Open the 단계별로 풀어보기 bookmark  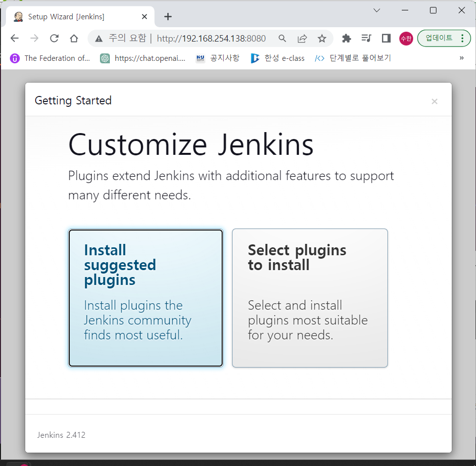pos(353,58)
